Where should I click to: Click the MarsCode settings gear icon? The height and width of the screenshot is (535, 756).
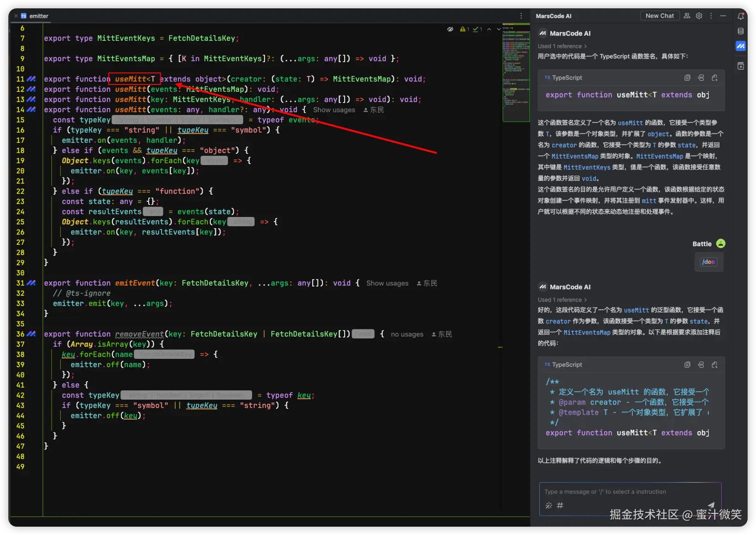(699, 16)
